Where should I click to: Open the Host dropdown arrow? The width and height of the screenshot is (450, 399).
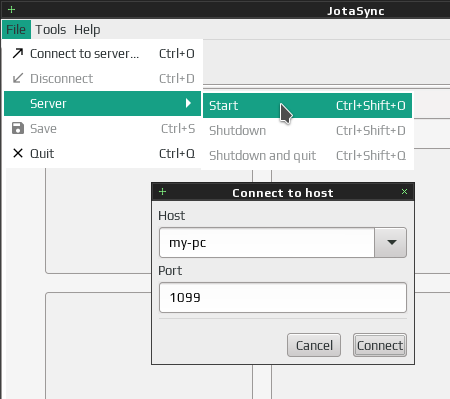391,242
